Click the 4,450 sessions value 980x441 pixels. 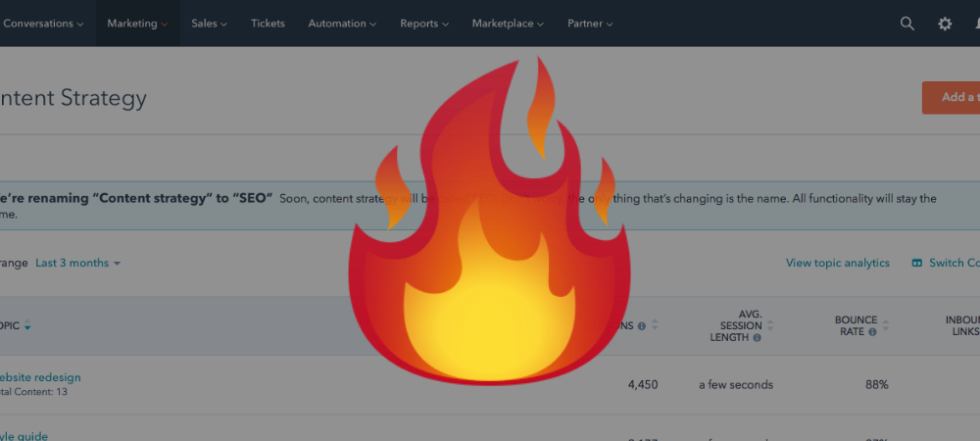(643, 385)
